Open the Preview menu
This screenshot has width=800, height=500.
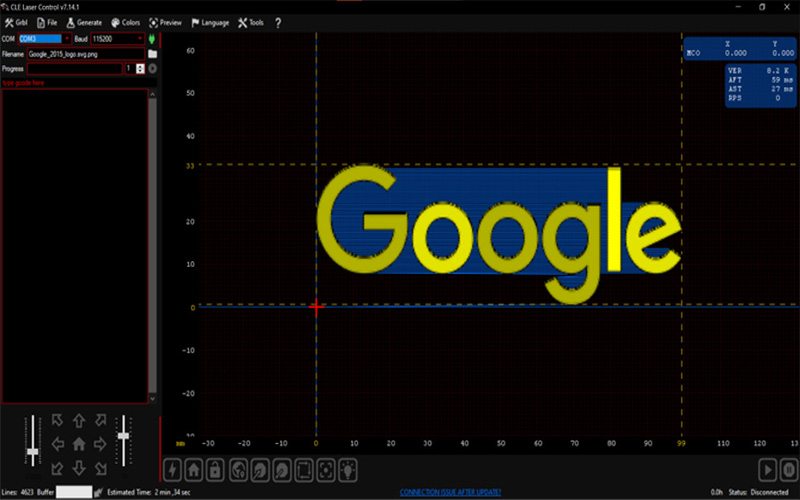tap(165, 22)
